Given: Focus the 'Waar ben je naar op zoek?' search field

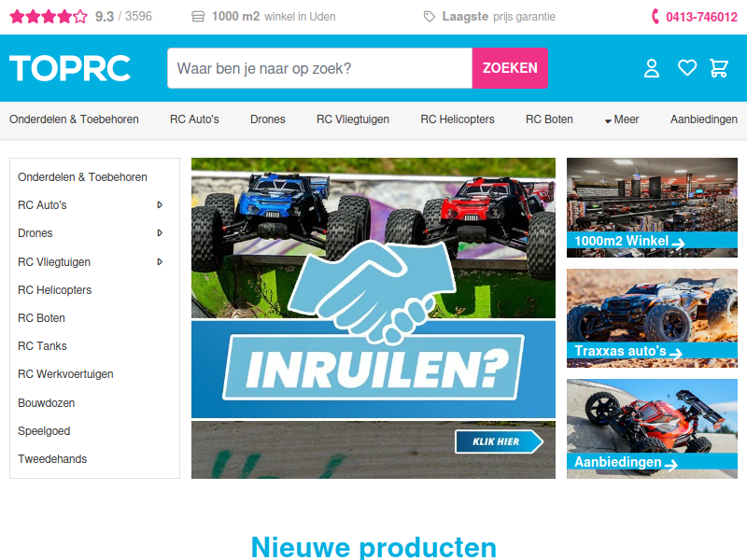Looking at the screenshot, I should 319,68.
